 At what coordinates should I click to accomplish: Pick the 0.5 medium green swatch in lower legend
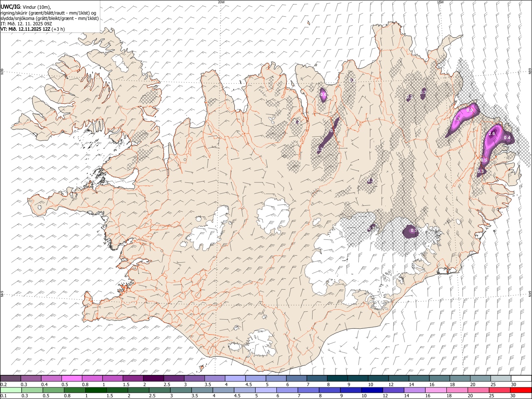click(x=53, y=390)
